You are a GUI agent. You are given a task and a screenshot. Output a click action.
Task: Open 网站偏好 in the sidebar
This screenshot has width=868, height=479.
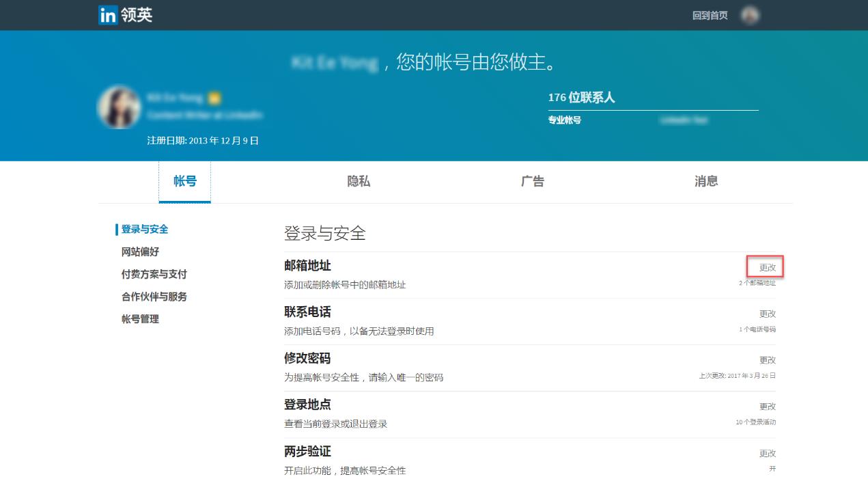point(141,251)
